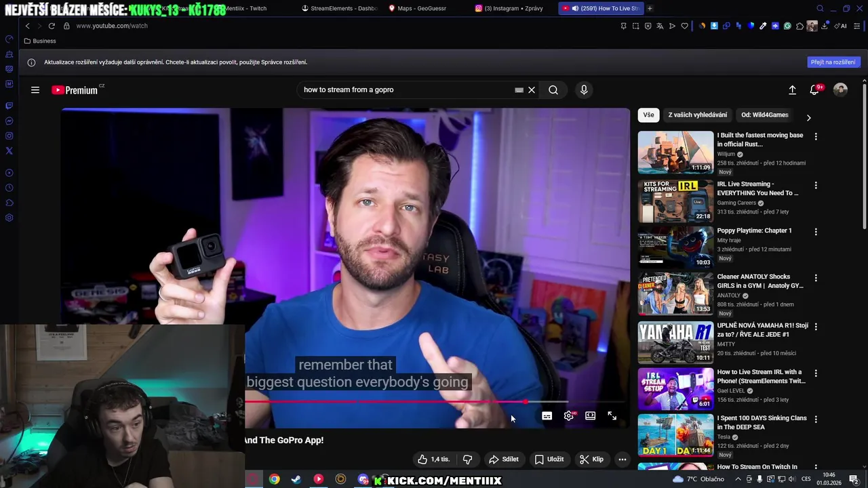The height and width of the screenshot is (488, 868).
Task: Switch to theater mode in the player
Action: pyautogui.click(x=591, y=415)
